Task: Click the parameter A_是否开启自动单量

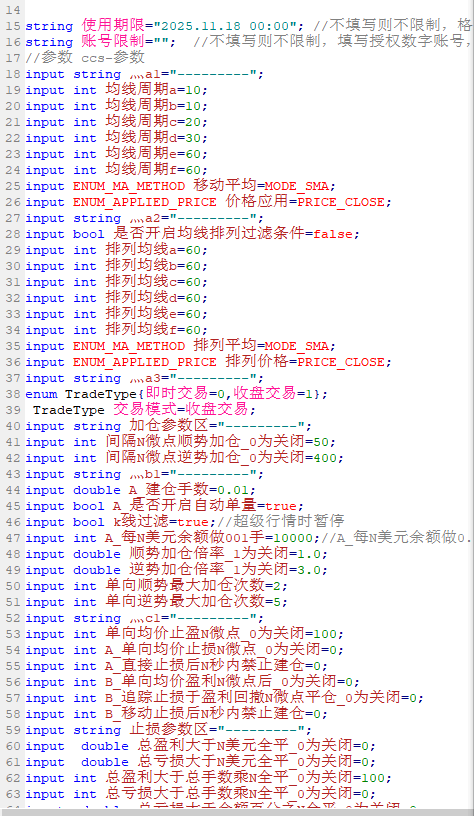Action: [185, 506]
